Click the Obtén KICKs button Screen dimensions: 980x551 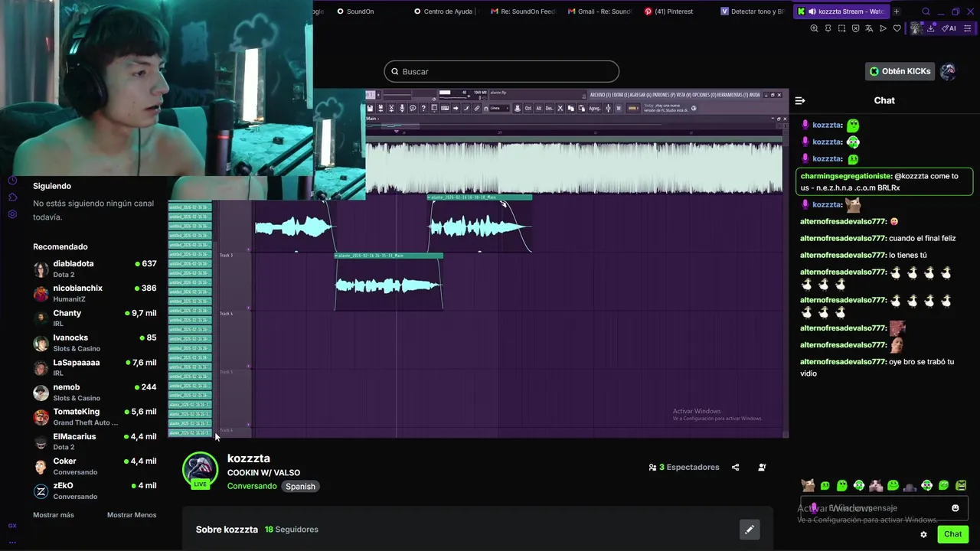click(900, 71)
